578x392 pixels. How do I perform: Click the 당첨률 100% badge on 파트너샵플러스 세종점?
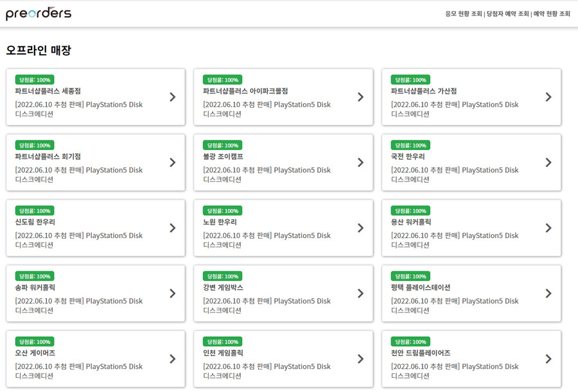[x=34, y=80]
